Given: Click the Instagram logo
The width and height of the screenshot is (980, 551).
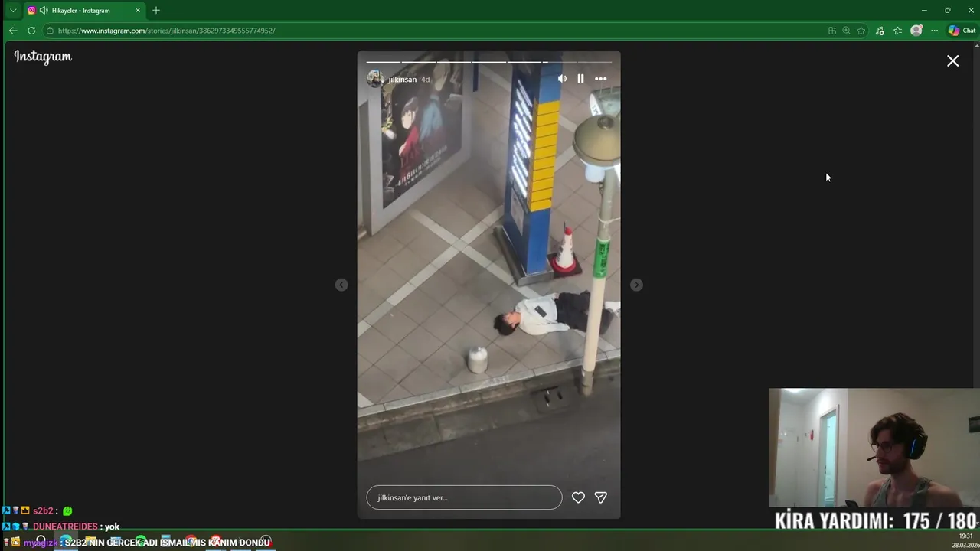Looking at the screenshot, I should [x=43, y=57].
